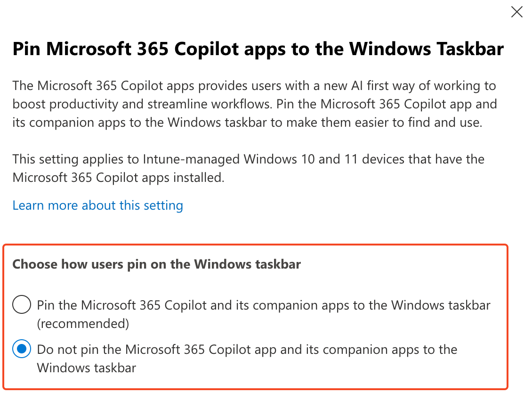The height and width of the screenshot is (409, 532).
Task: Enable pinning Copilot companion apps to taskbar
Action: [21, 304]
